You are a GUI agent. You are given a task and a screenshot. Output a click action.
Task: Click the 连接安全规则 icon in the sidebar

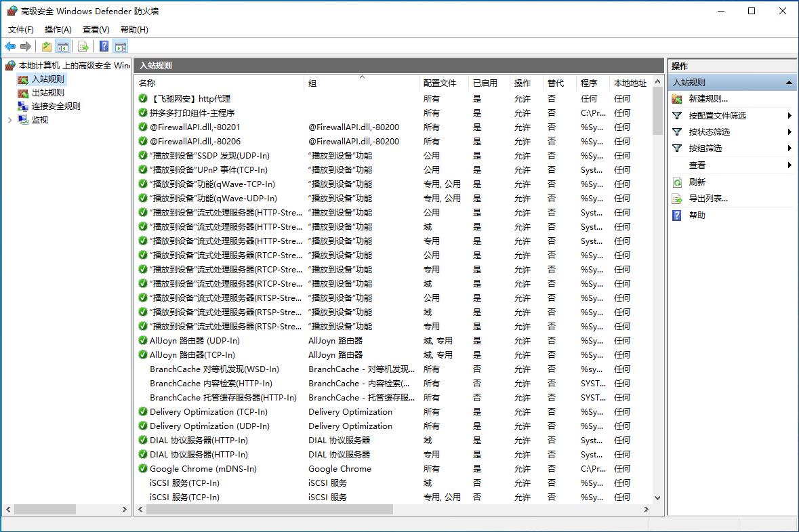(x=22, y=106)
